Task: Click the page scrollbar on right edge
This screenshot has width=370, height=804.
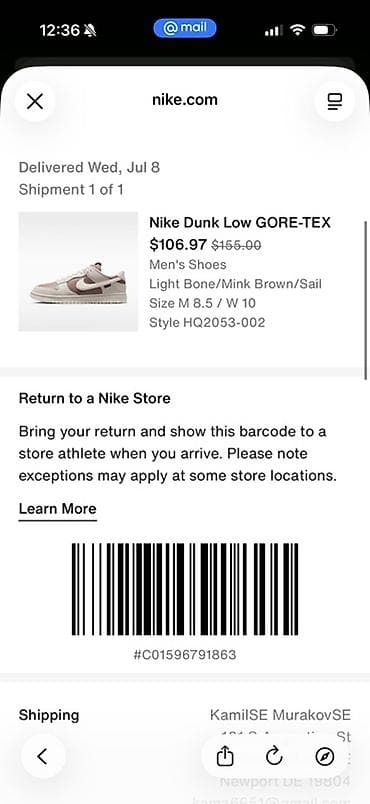Action: [365, 300]
